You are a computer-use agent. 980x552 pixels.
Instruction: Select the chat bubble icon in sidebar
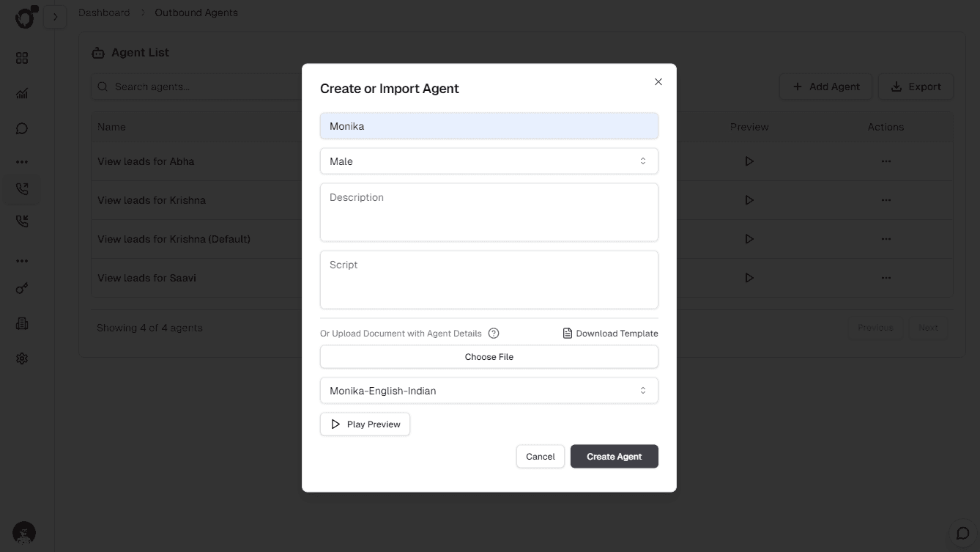[x=21, y=128]
